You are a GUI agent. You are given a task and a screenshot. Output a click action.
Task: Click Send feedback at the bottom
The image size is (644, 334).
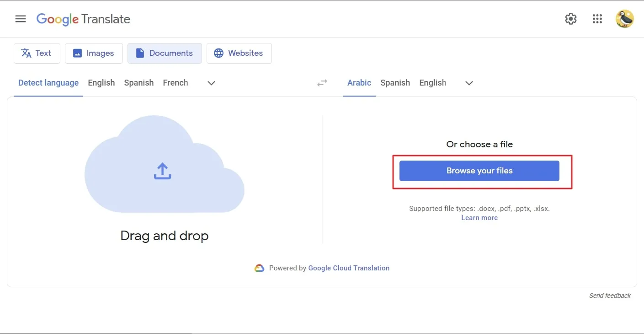(x=610, y=296)
